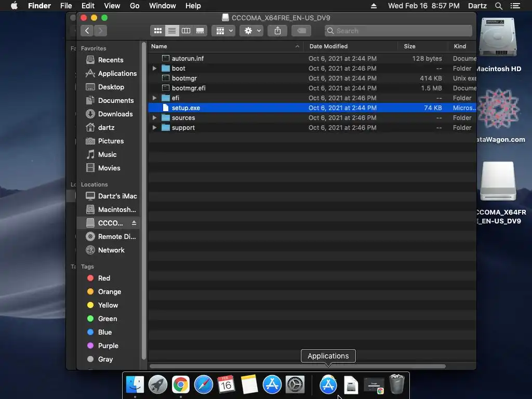
Task: Open Notification Center in menu bar
Action: pyautogui.click(x=515, y=6)
